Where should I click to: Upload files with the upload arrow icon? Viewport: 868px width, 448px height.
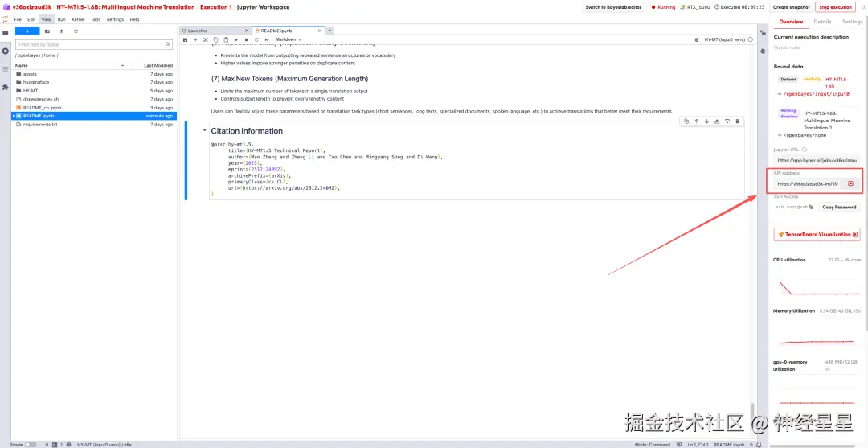[x=61, y=31]
